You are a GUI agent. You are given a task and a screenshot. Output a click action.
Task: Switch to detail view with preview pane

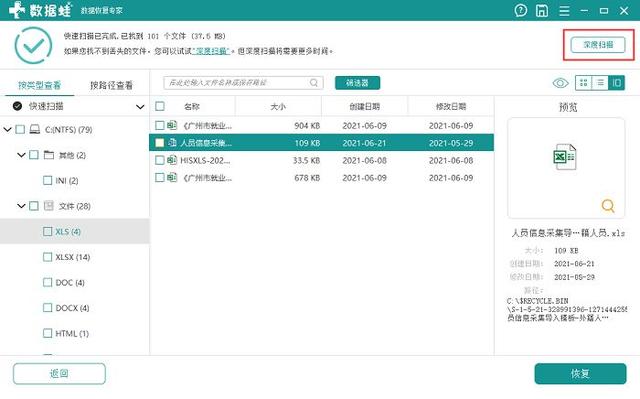[616, 83]
